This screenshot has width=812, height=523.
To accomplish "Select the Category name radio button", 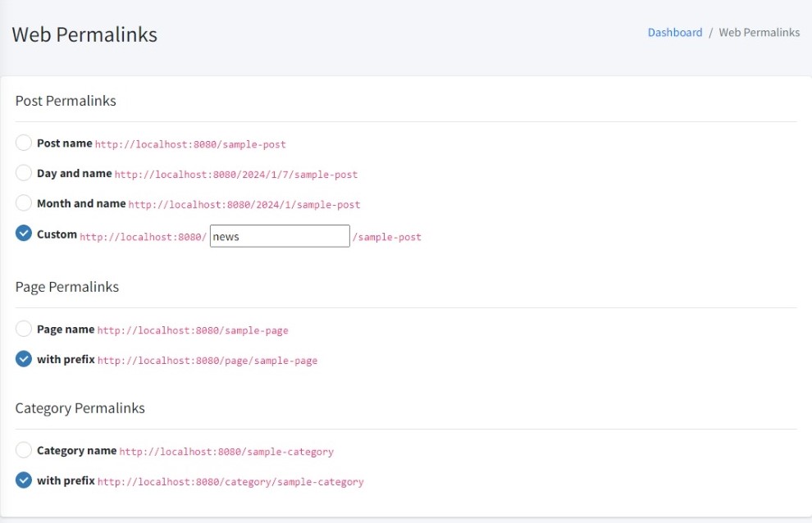I will (x=24, y=450).
